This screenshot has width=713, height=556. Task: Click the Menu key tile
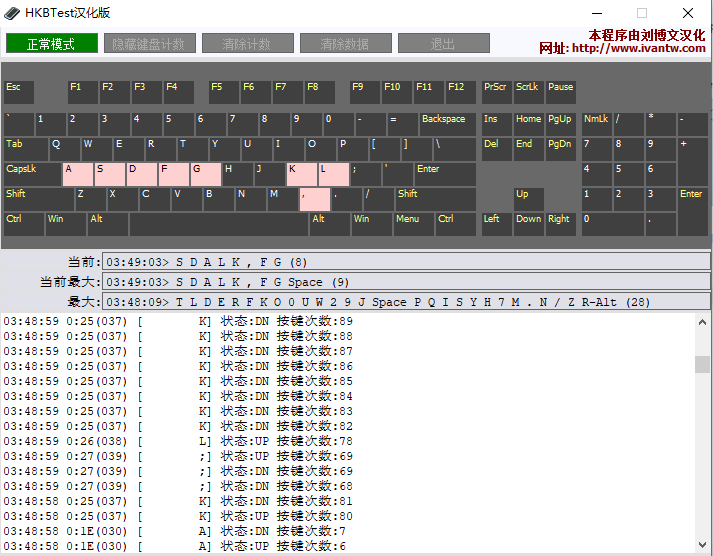pos(411,224)
